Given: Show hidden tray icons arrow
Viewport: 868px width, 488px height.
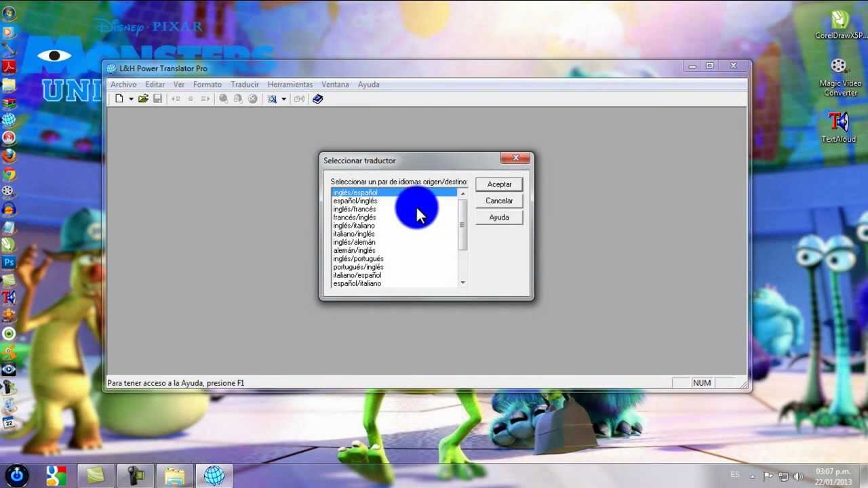Looking at the screenshot, I should (x=752, y=476).
